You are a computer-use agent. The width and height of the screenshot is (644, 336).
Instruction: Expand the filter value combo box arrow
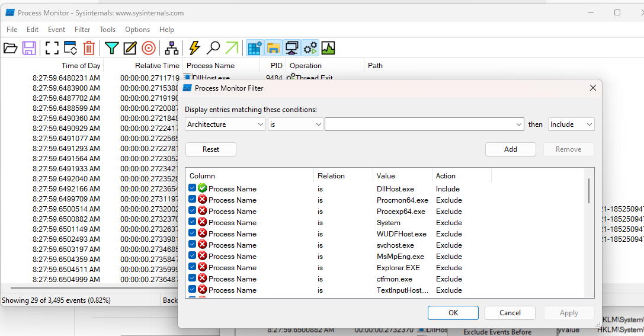(518, 124)
